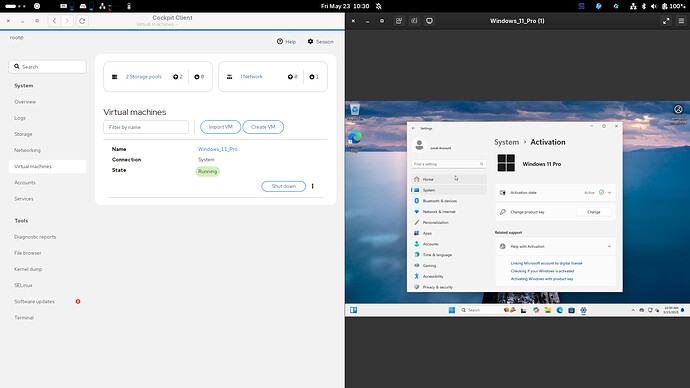Open Overview in Cockpit sidebar
This screenshot has height=388, width=690.
(x=25, y=102)
